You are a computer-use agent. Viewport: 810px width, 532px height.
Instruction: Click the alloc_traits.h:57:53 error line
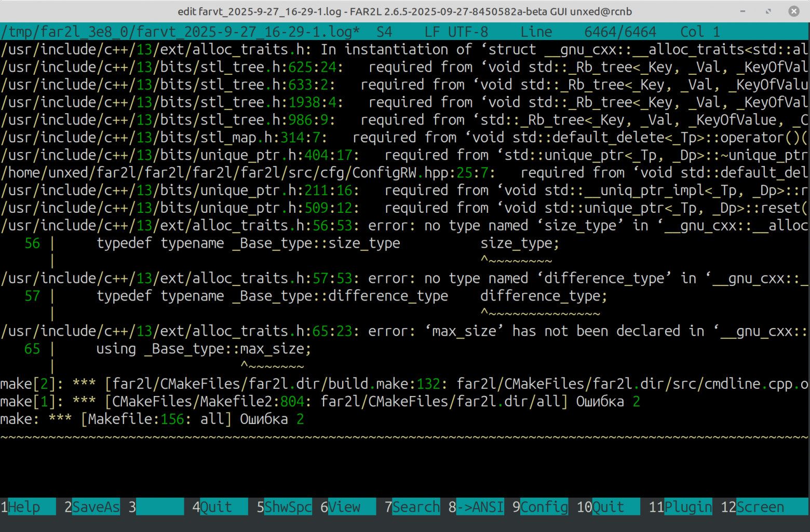(404, 279)
